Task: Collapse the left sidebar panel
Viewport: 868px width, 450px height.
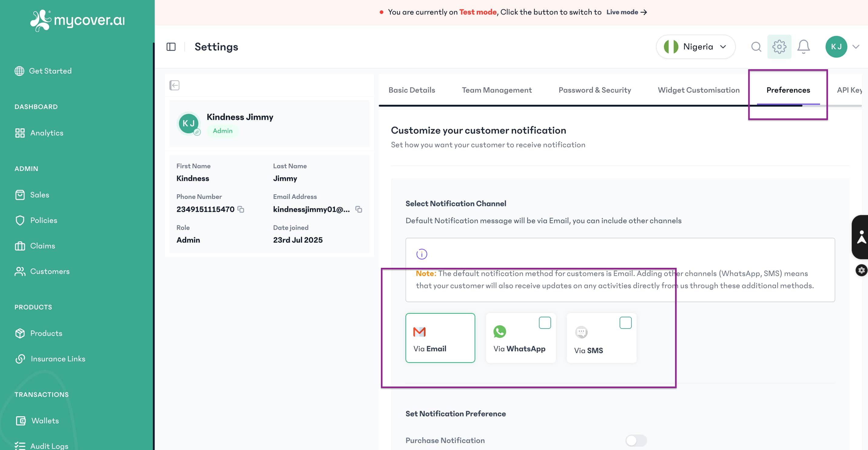Action: (172, 46)
